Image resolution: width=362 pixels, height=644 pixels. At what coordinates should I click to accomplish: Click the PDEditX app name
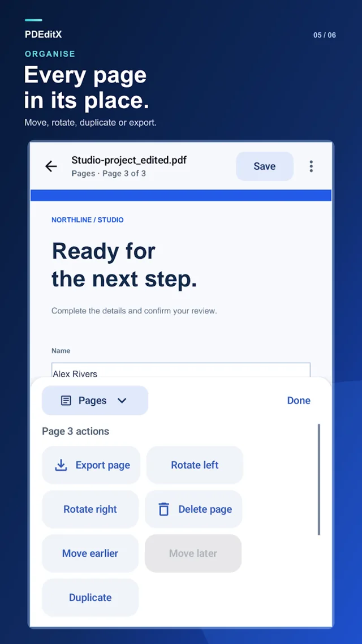(43, 35)
